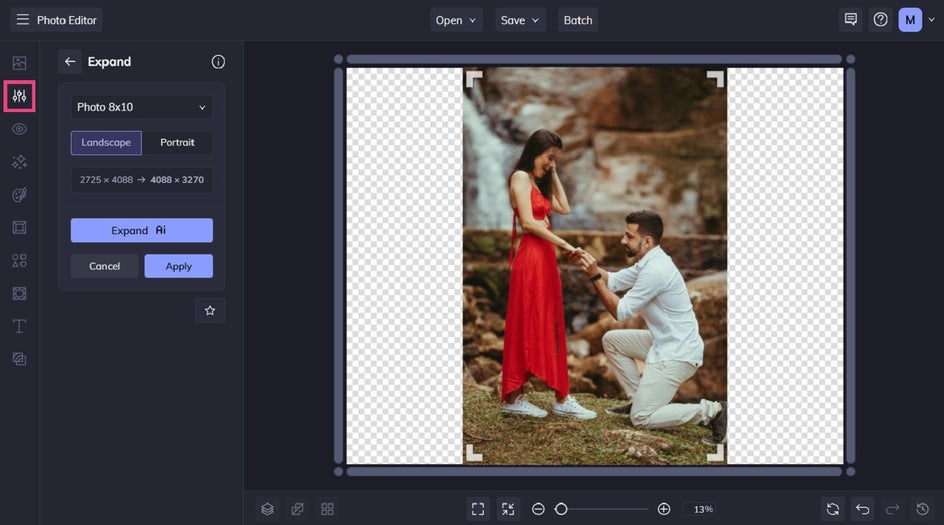
Task: Click the 2725 × 4088 → 4088 × 3270 dimensions field
Action: [141, 179]
